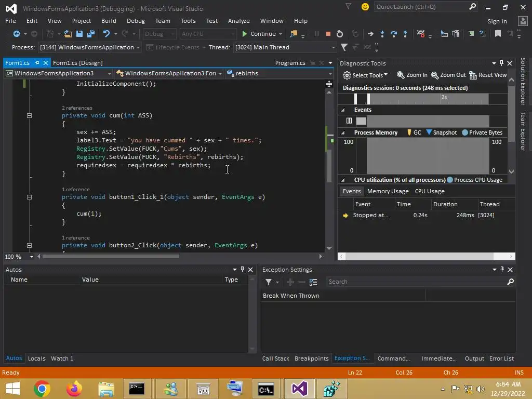The image size is (532, 399).
Task: Toggle auto hide pin on Autos panel
Action: [x=242, y=270]
